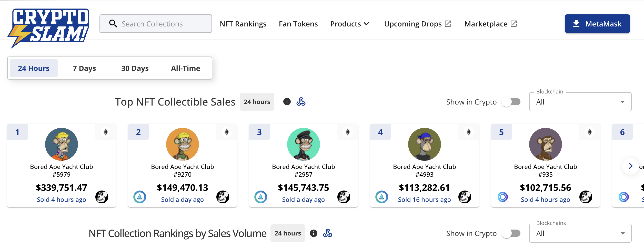
Task: Click info icon beside NFT Collection Rankings
Action: coord(314,233)
